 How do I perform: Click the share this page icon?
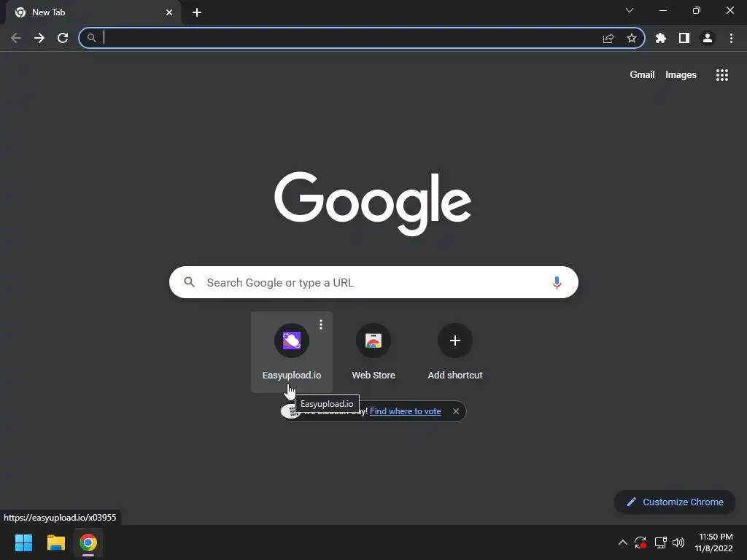coord(608,38)
